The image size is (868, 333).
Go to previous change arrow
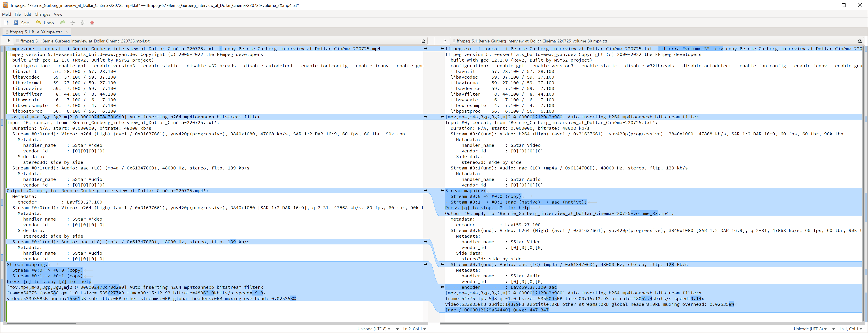tap(72, 22)
